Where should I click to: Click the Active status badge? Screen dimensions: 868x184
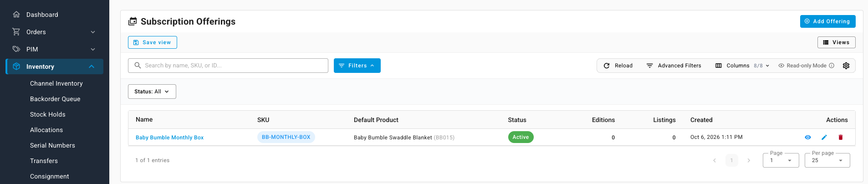521,137
